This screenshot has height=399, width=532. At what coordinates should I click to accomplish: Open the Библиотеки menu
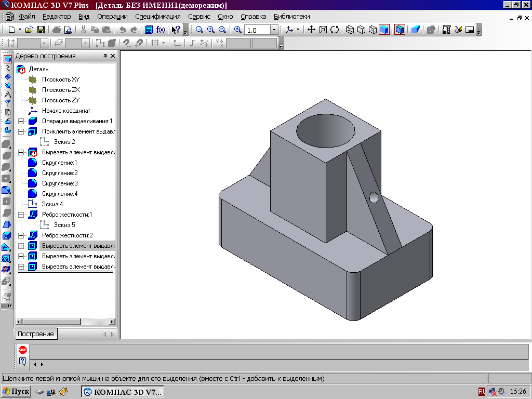(x=291, y=17)
